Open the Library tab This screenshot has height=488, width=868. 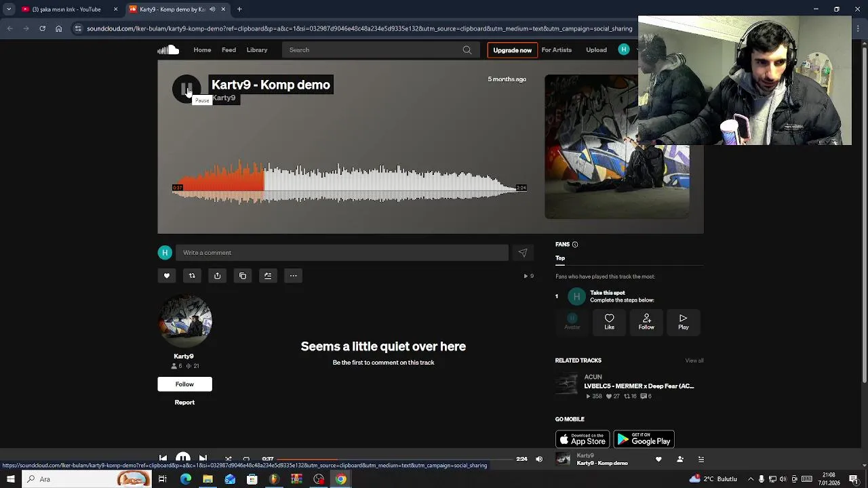[x=257, y=50]
